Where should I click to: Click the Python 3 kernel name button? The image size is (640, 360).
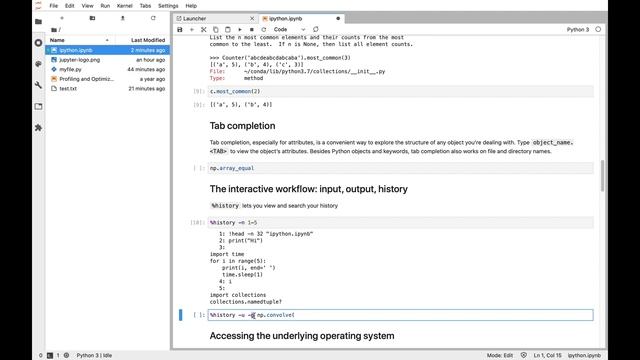578,29
